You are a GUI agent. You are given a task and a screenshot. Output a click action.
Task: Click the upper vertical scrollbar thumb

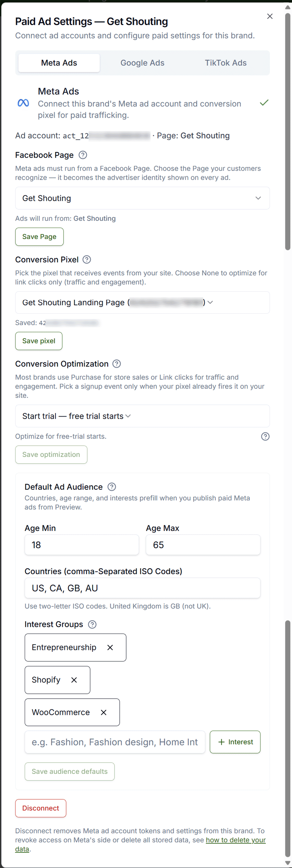(x=287, y=131)
